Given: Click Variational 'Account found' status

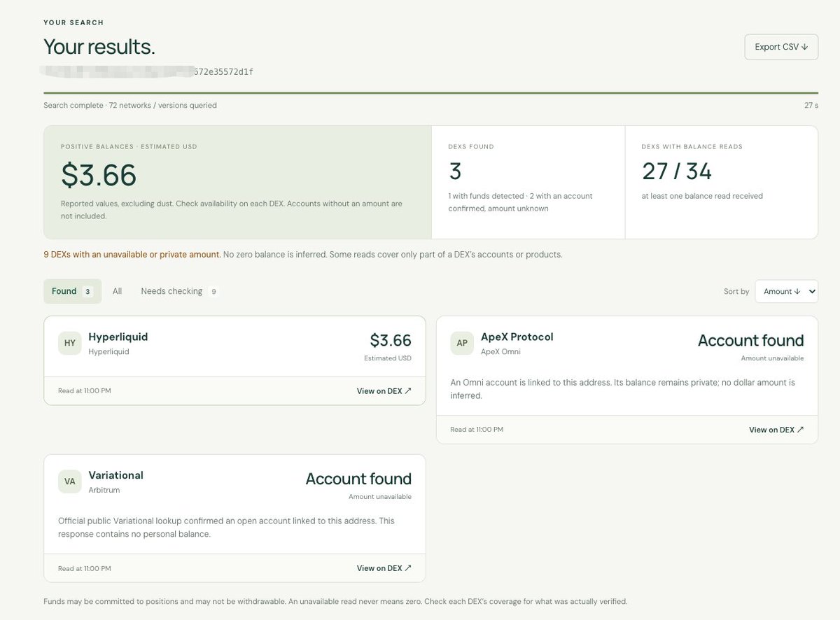Looking at the screenshot, I should [358, 479].
